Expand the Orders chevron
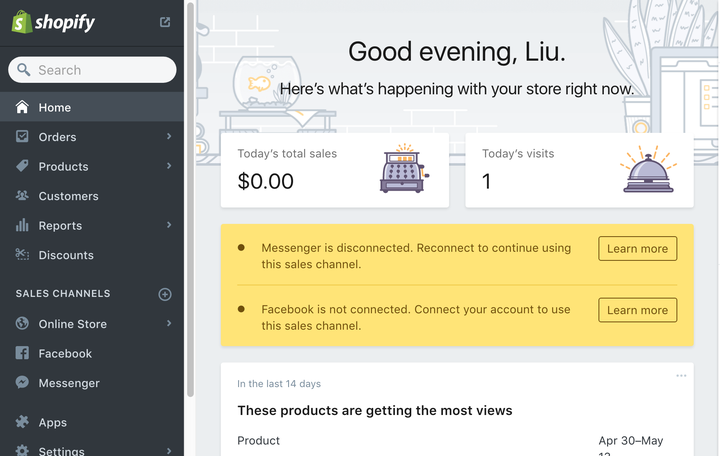720x456 pixels. (169, 136)
